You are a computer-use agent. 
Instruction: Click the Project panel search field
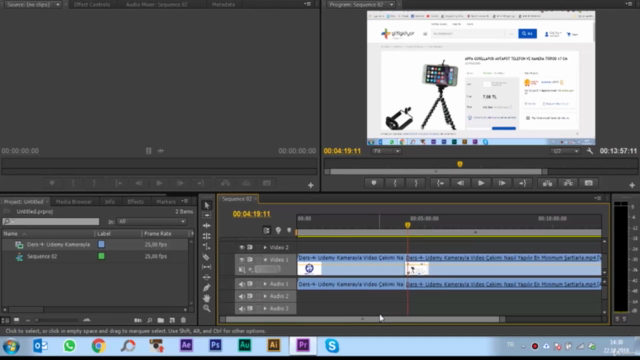pyautogui.click(x=51, y=221)
